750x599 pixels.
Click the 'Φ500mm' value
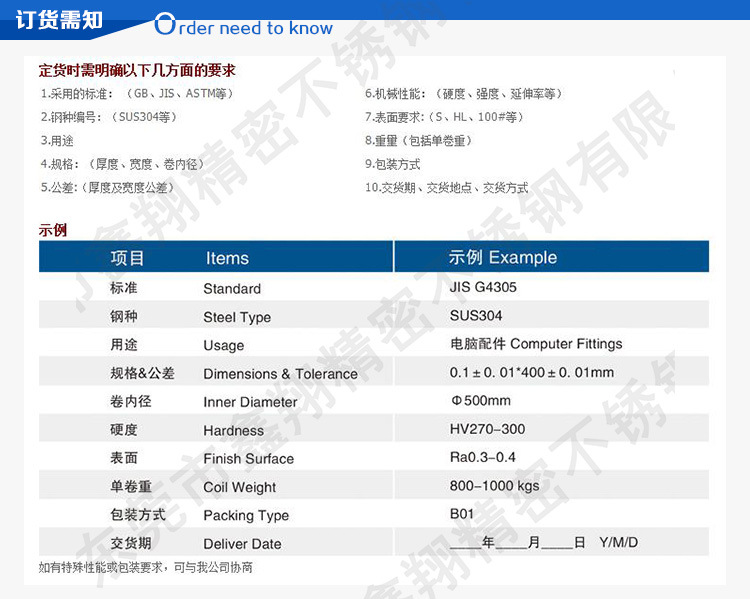pos(481,400)
